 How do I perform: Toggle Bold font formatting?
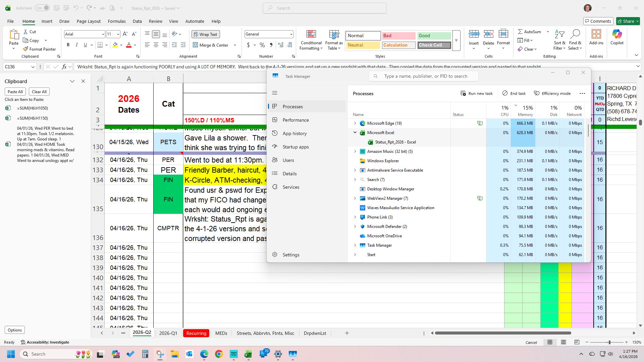[x=68, y=45]
